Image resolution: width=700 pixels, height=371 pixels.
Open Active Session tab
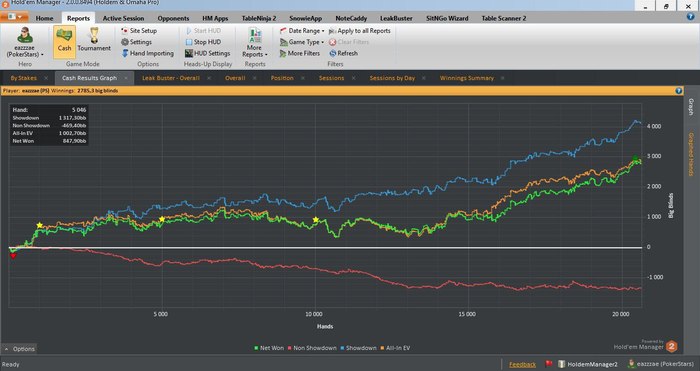123,18
